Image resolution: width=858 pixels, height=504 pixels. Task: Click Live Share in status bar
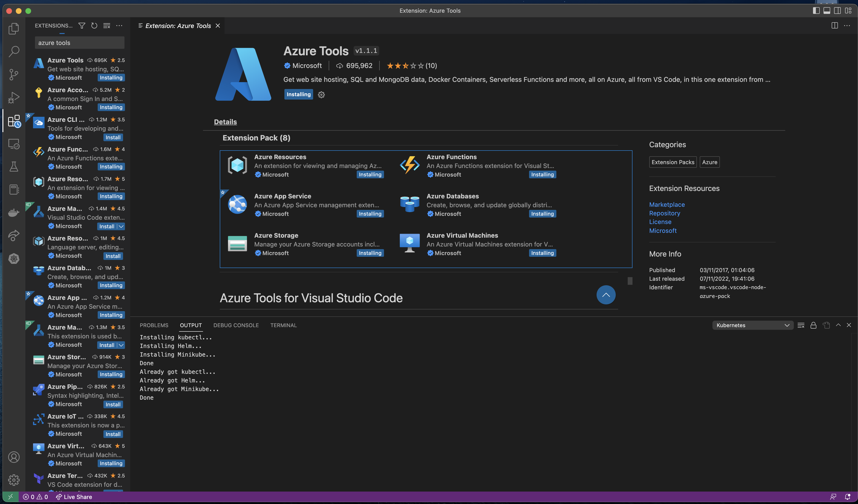click(x=74, y=497)
